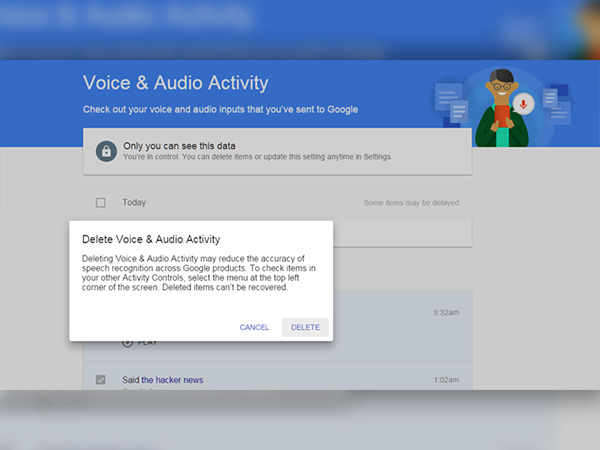Click the DELETE button in the dialog
The image size is (600, 450).
pos(305,327)
